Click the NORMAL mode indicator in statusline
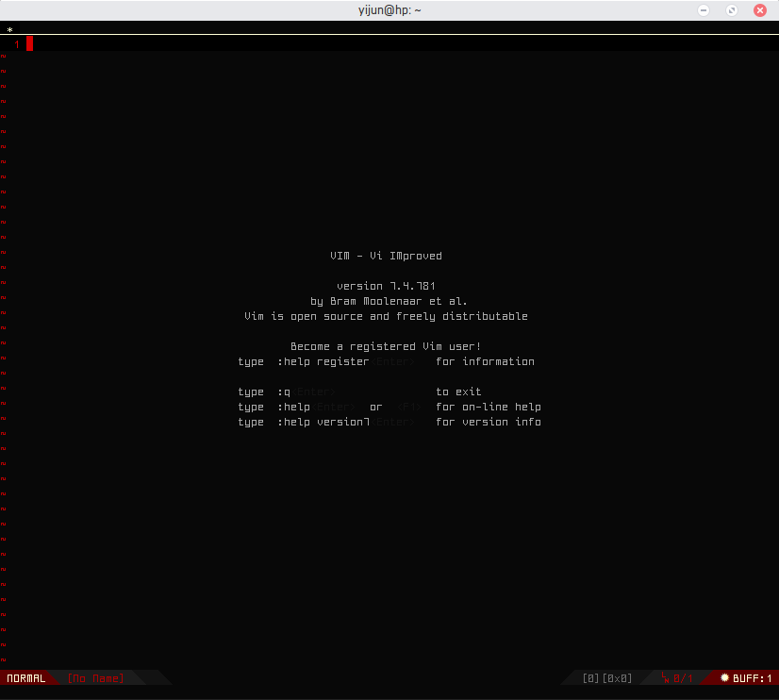Viewport: 779px width, 700px height. coord(25,678)
